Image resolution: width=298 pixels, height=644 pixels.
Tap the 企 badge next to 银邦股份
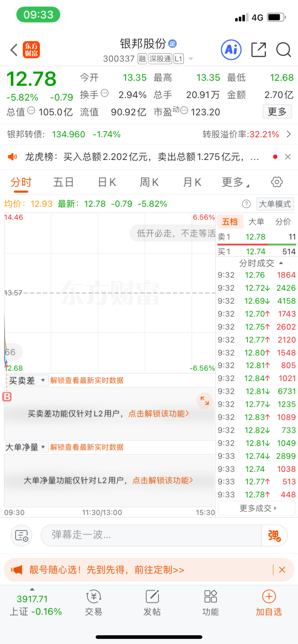tap(173, 43)
